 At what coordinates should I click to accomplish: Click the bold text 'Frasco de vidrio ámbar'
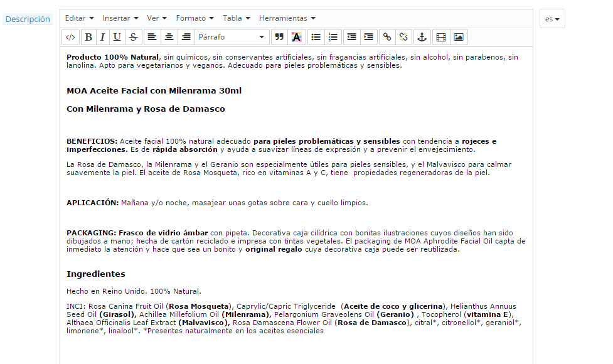click(163, 233)
